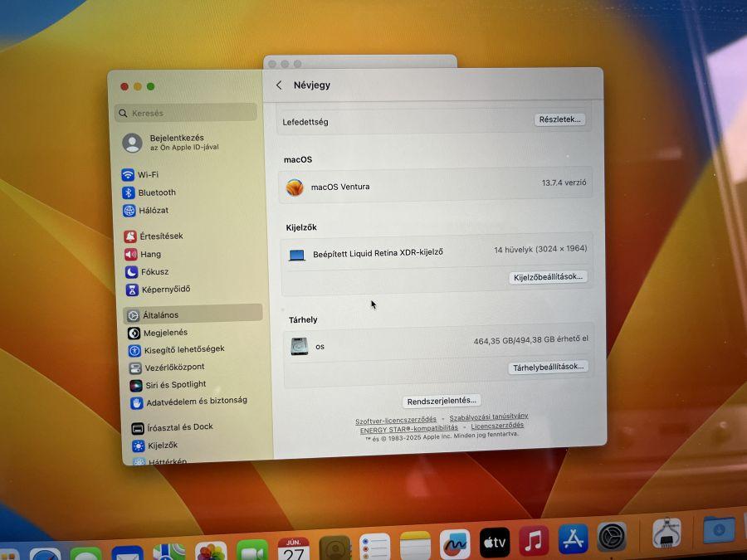Click the 13.7.4 verzió text
Viewport: 747px width, 560px height.
564,183
